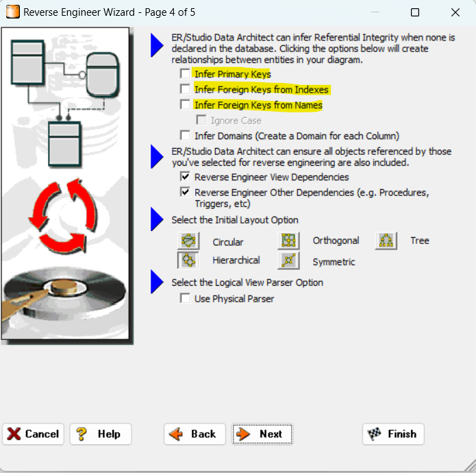The image size is (476, 473).
Task: Enable Infer Primary Keys checkbox
Action: [x=185, y=74]
